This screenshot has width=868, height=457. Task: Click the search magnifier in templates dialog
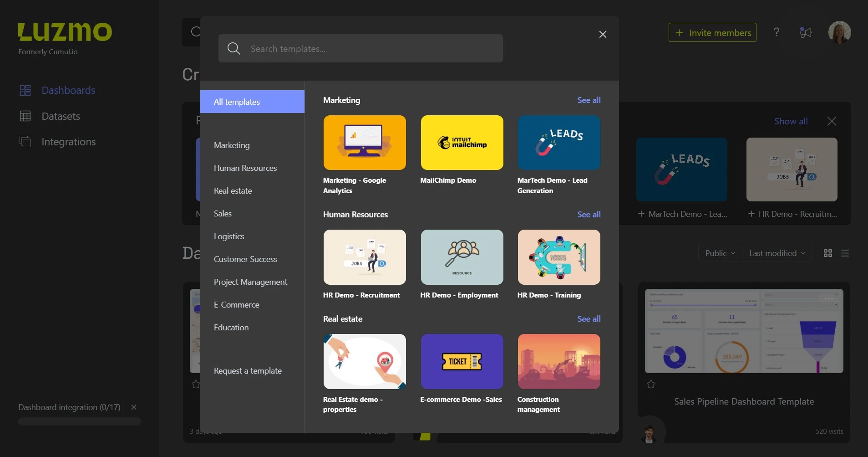pyautogui.click(x=234, y=48)
